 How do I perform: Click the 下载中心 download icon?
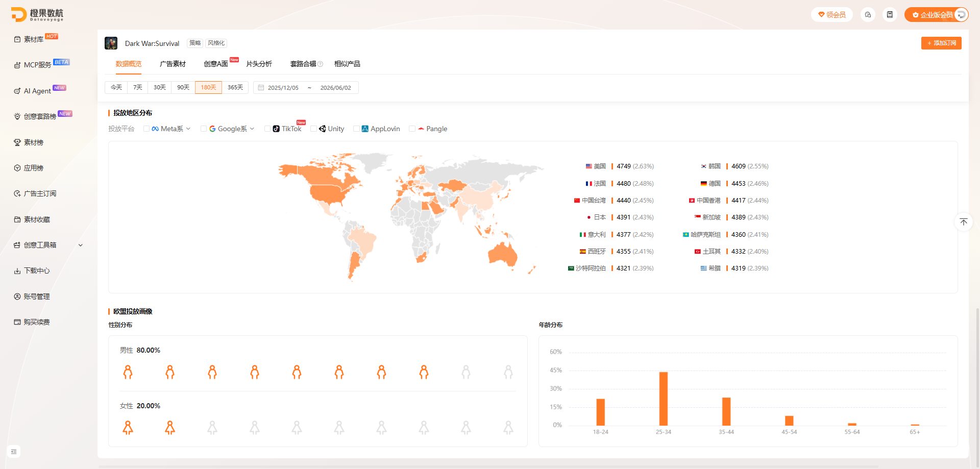pyautogui.click(x=17, y=270)
